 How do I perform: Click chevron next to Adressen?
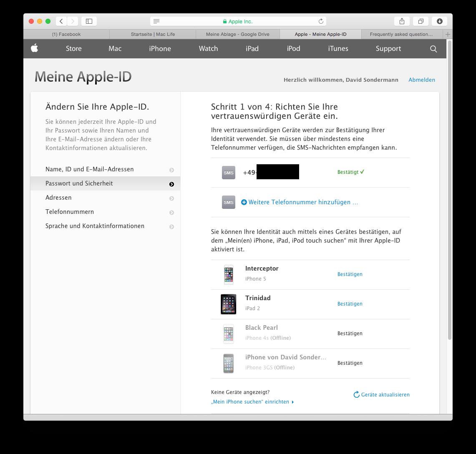point(171,198)
